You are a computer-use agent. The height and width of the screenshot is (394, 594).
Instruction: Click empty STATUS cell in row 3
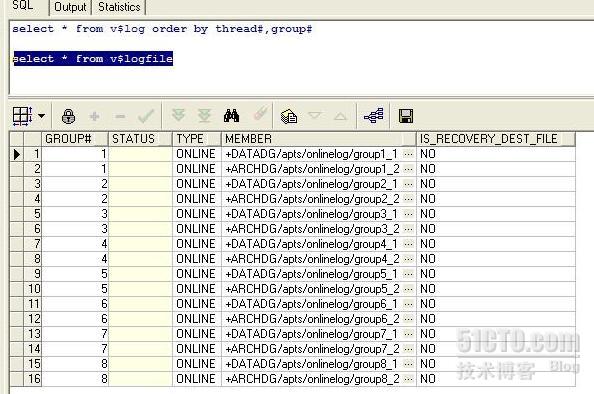[140, 184]
